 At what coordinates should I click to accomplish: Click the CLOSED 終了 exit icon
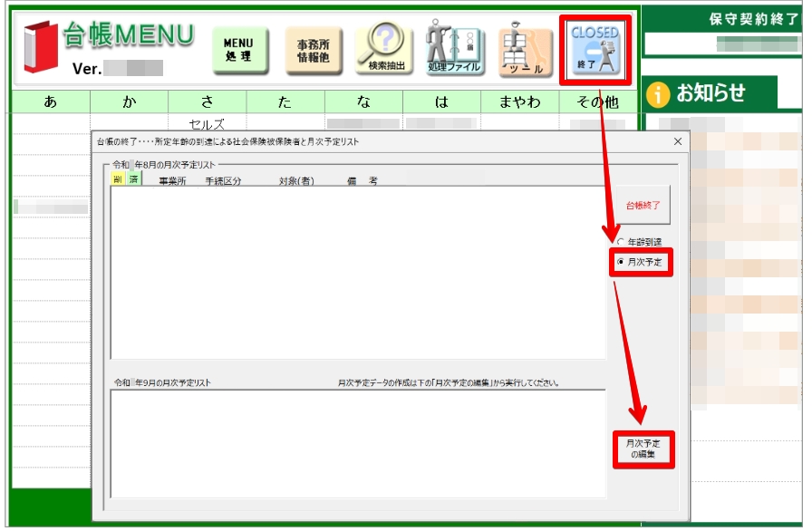pyautogui.click(x=595, y=50)
